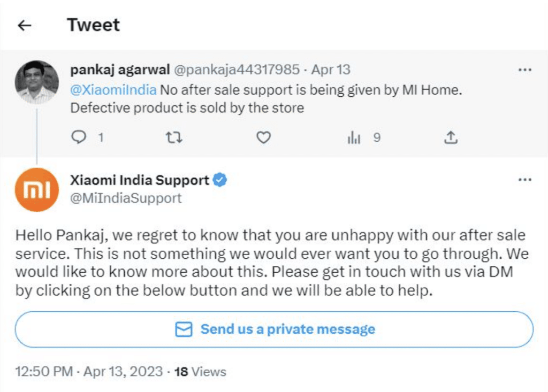Click the envelope icon in the message button
This screenshot has width=548, height=392.
click(184, 329)
